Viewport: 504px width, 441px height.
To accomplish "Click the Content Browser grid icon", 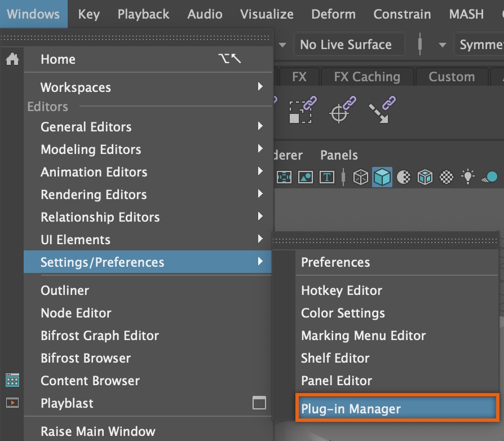I will tap(12, 381).
